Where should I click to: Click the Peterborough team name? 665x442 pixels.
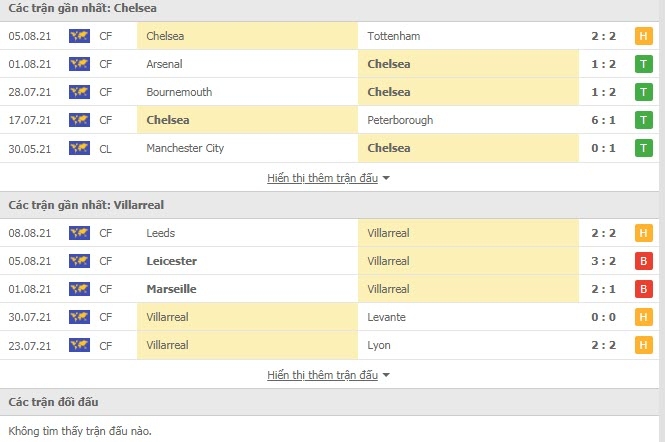(400, 121)
